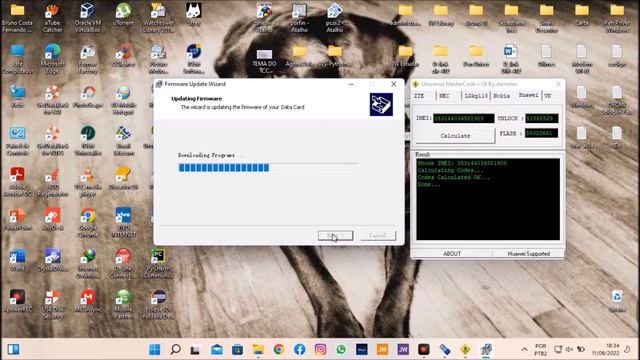640x360 pixels.
Task: Open File Explorer from the taskbar
Action: 258,349
